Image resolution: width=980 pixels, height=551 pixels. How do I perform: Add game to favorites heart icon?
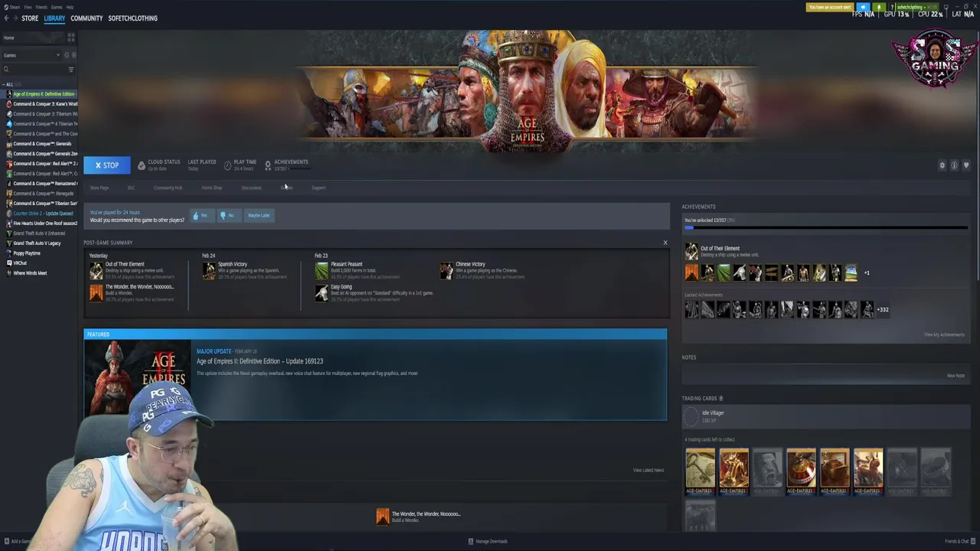pos(966,165)
